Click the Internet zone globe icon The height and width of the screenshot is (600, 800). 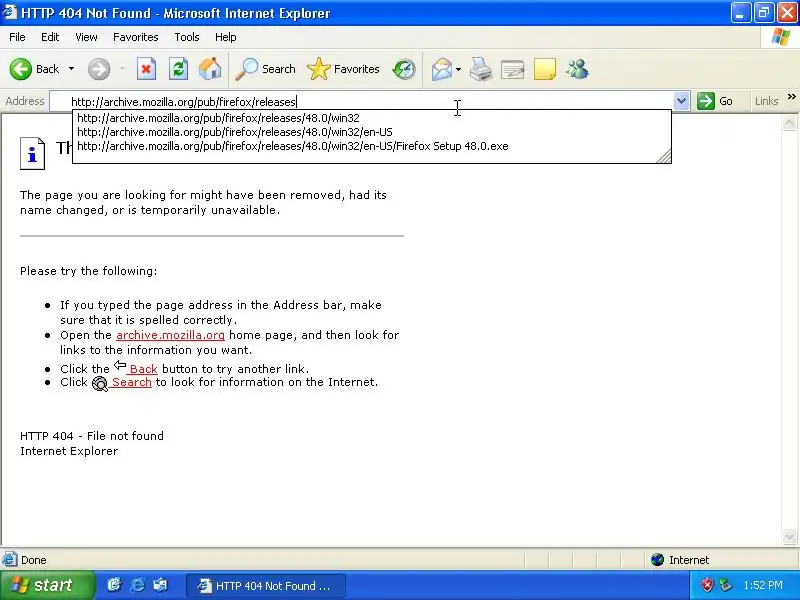tap(657, 560)
